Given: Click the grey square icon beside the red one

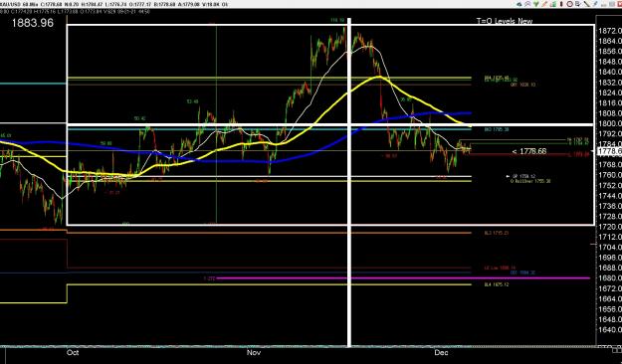Looking at the screenshot, I should [612, 4].
